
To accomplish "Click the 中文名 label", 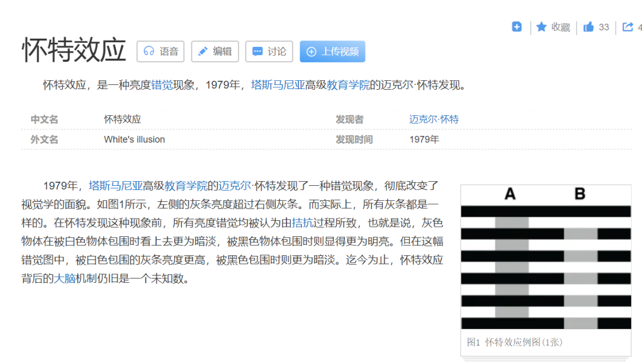I will tap(44, 119).
